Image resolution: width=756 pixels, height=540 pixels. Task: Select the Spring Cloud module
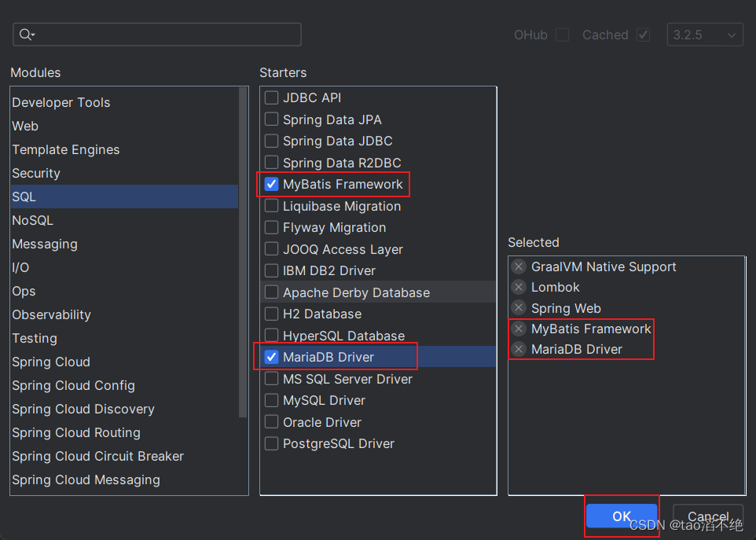coord(124,362)
